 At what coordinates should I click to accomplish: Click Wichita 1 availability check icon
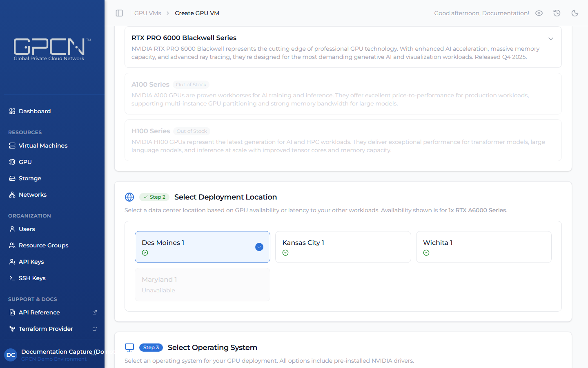426,253
